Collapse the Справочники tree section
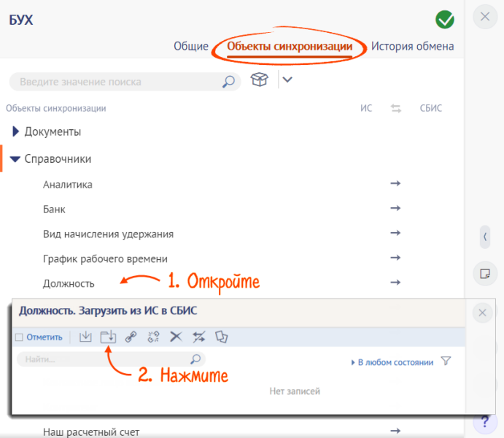 point(15,158)
